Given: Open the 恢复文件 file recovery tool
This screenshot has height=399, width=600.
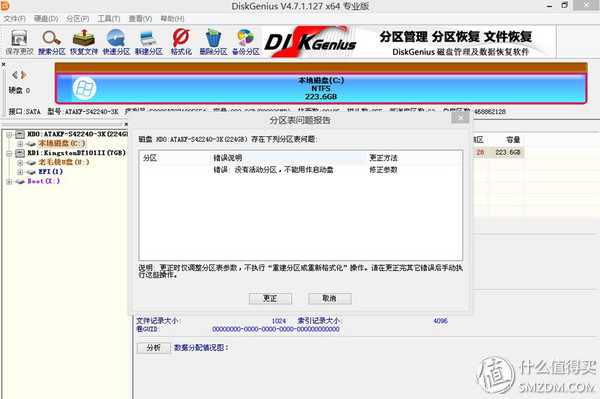Looking at the screenshot, I should tap(84, 42).
